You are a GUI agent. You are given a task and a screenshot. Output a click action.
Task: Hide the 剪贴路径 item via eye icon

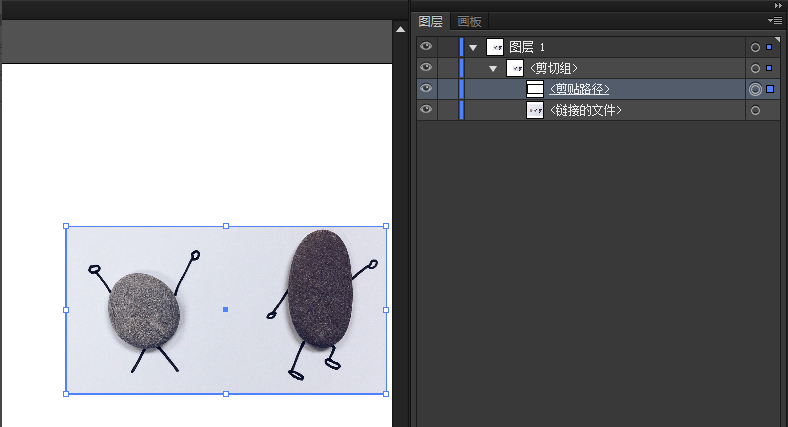point(426,89)
